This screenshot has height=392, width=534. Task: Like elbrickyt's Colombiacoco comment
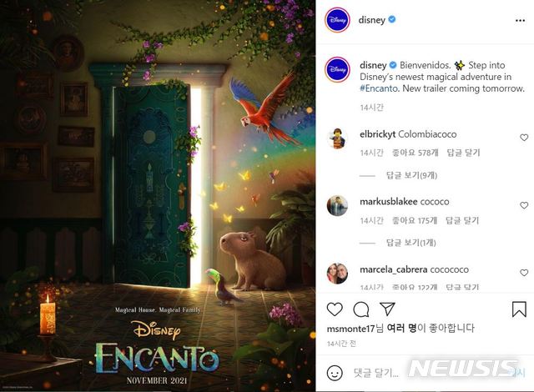[524, 138]
